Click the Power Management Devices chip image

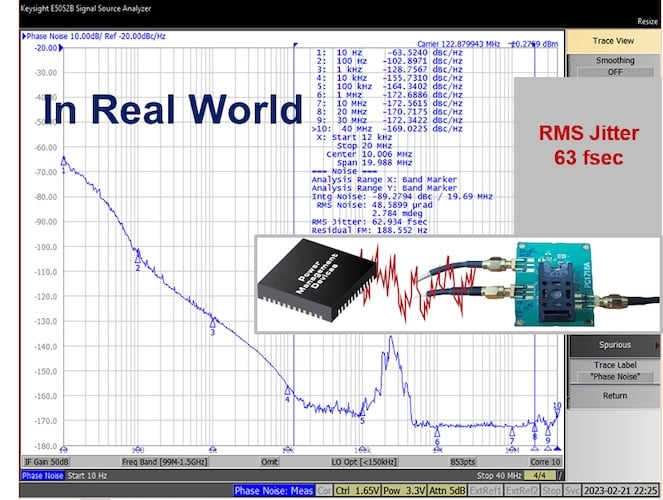click(x=317, y=281)
